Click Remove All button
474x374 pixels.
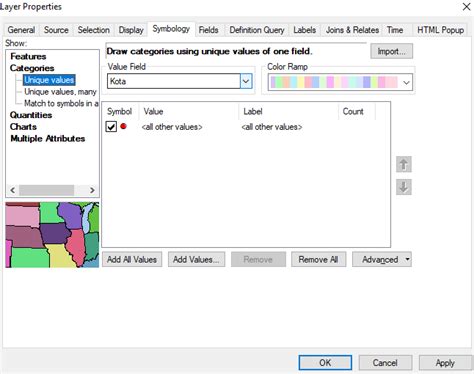coord(318,259)
